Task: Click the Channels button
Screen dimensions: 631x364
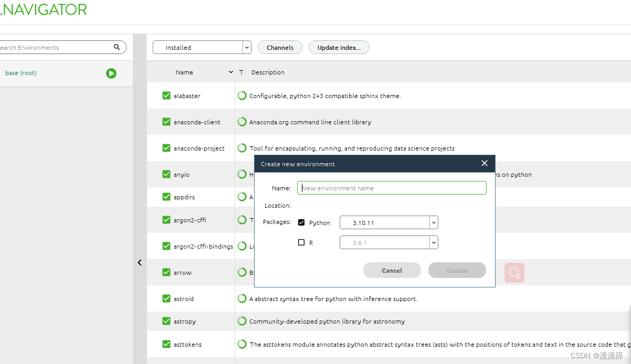Action: point(280,47)
